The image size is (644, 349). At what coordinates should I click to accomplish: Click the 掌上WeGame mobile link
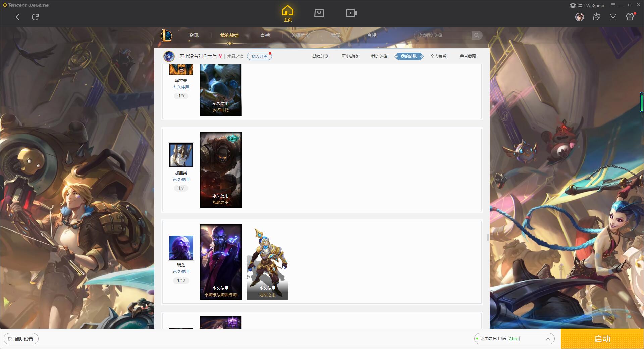(x=587, y=5)
